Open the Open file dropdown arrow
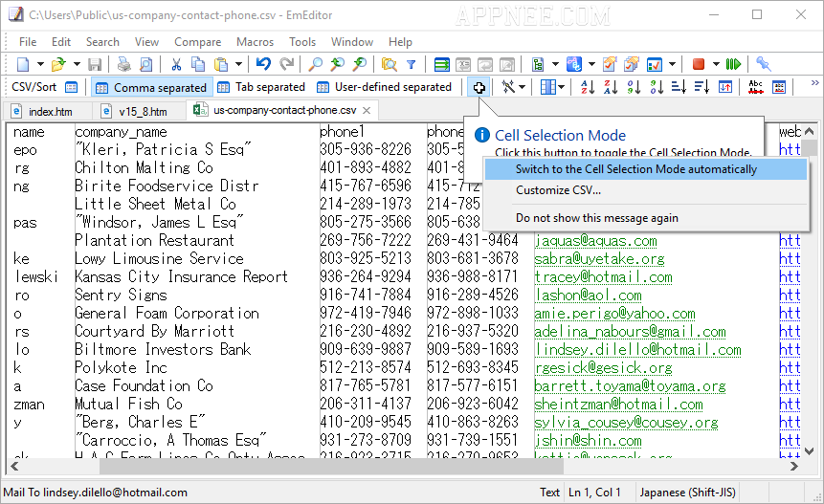 [x=77, y=64]
